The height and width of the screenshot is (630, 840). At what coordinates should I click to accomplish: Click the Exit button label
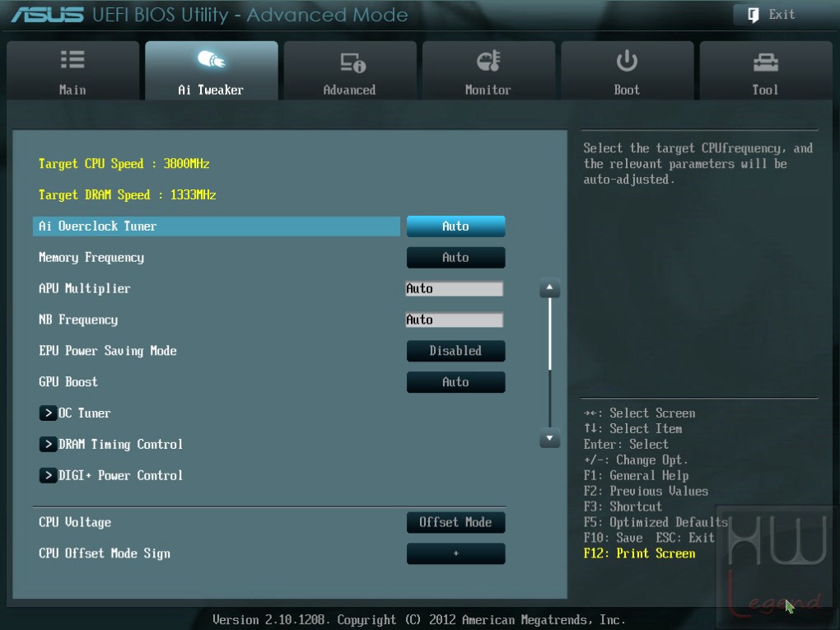pos(782,15)
